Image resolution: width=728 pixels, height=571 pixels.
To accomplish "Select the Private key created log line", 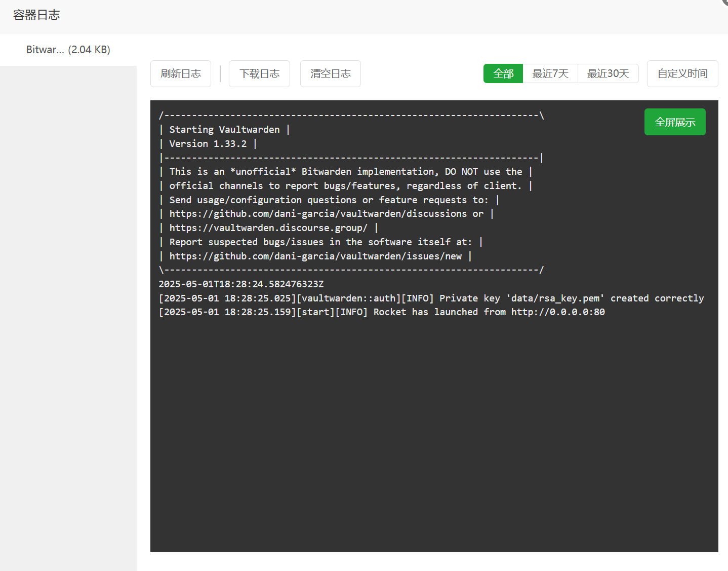I will (x=431, y=298).
